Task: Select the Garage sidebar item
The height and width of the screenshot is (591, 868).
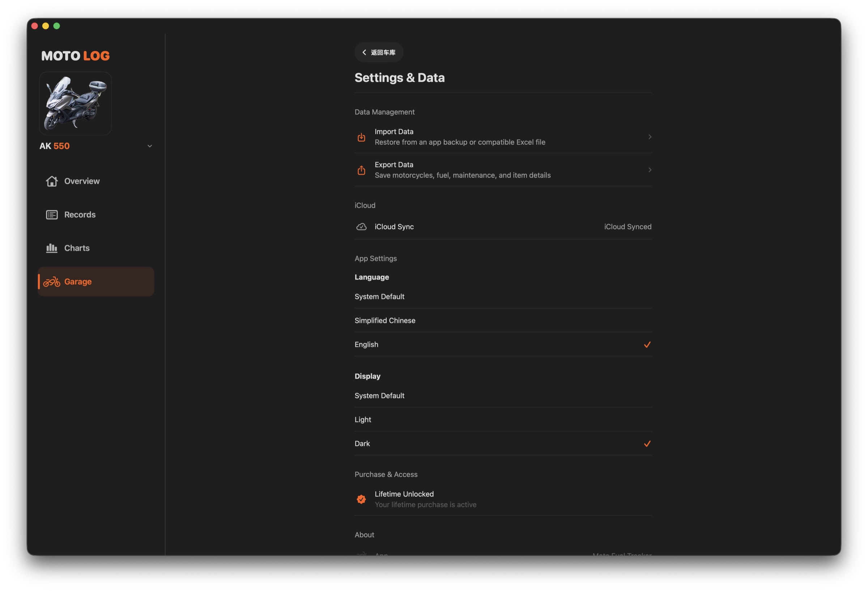Action: pyautogui.click(x=96, y=282)
